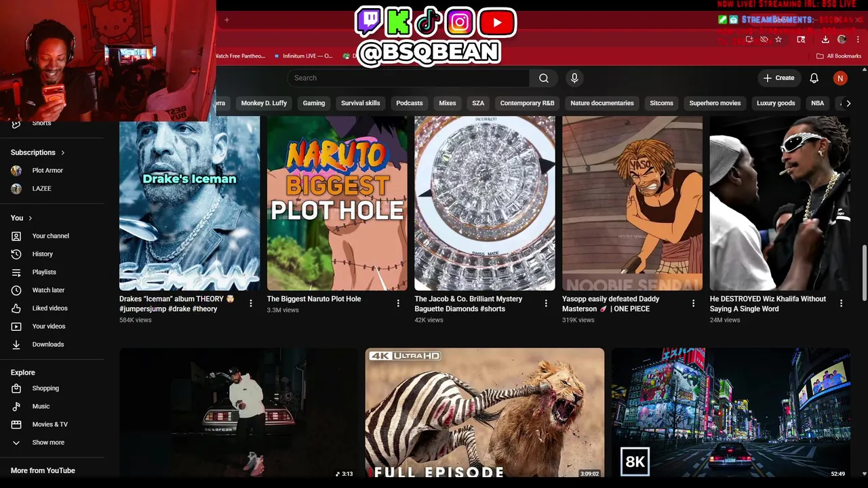Select the Contemporary R&B chip
Screen dimensions: 868x488
[527, 103]
